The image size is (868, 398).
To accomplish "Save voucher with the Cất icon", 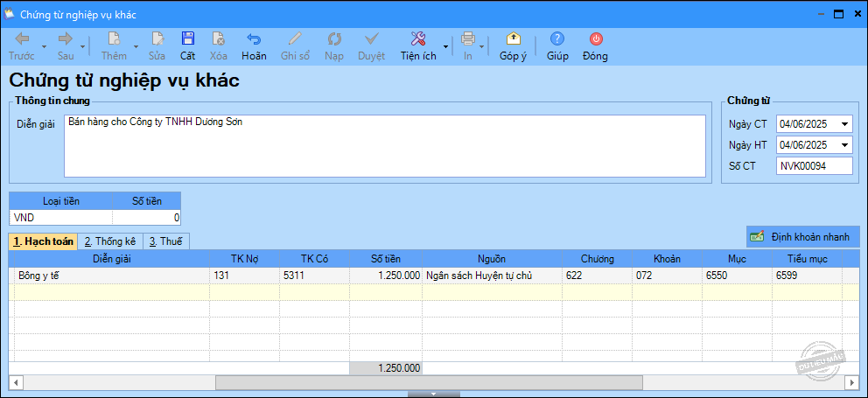I will [187, 38].
